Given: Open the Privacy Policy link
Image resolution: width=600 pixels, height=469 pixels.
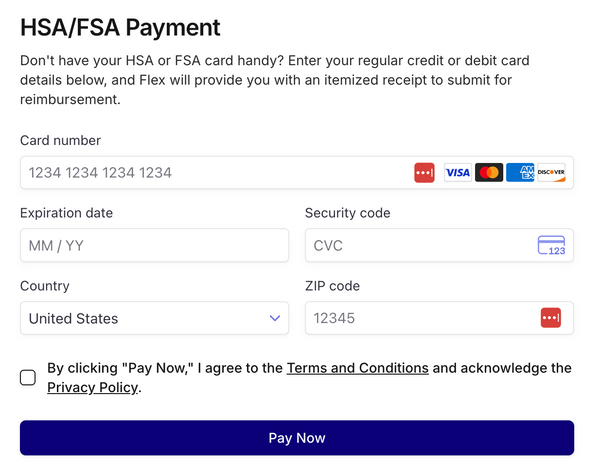Looking at the screenshot, I should (92, 387).
